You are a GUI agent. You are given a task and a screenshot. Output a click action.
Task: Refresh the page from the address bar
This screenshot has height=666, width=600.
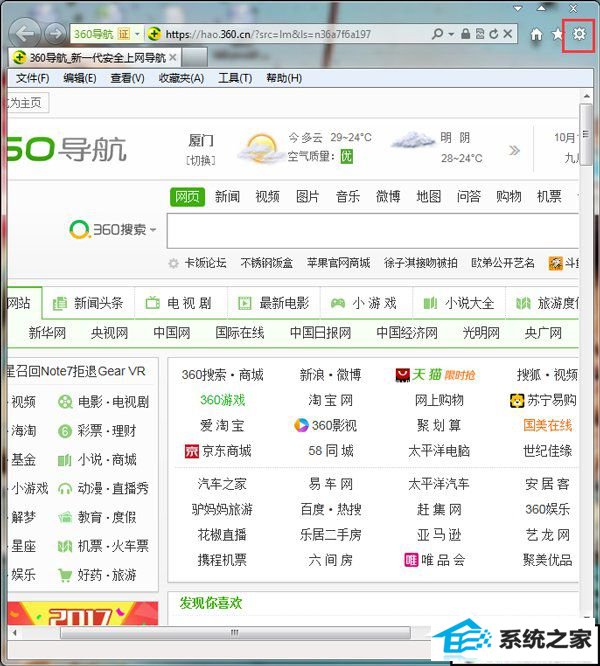493,34
